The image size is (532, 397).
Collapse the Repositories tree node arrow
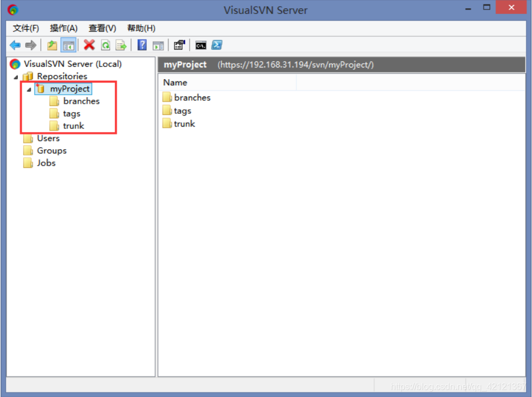[x=16, y=77]
